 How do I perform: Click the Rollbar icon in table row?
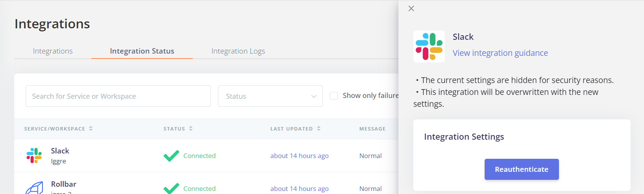pos(34,188)
